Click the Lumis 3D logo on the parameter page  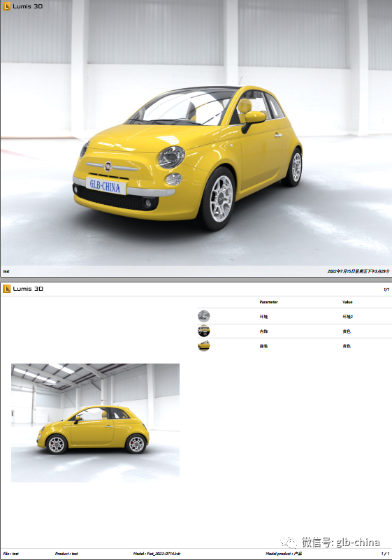coord(23,289)
